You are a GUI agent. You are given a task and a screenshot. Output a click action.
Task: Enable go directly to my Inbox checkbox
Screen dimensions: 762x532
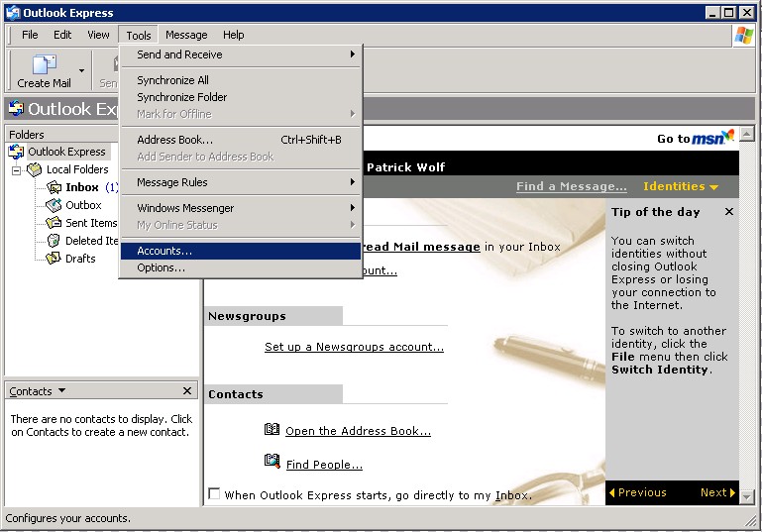pos(214,493)
